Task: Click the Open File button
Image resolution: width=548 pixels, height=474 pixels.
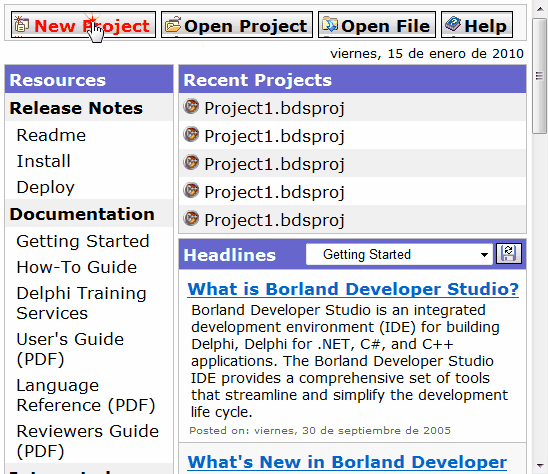Action: pos(377,25)
